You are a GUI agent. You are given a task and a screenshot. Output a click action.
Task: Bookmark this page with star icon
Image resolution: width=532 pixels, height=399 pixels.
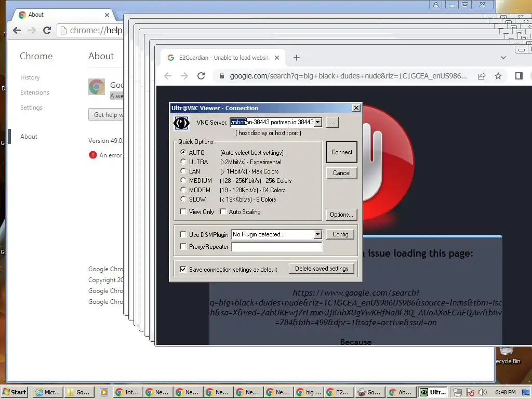(498, 76)
